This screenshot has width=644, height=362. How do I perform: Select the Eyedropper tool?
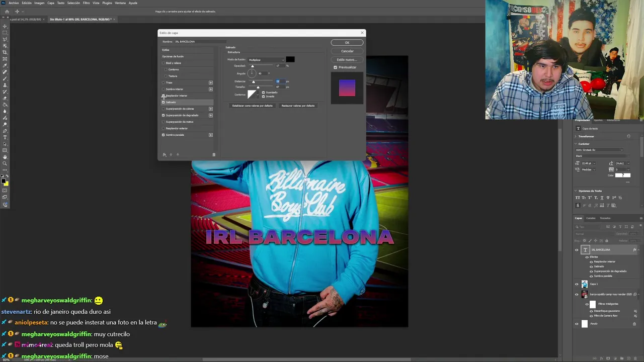pyautogui.click(x=5, y=65)
